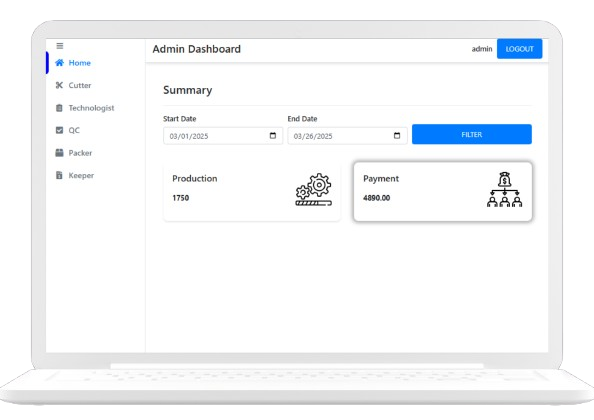The height and width of the screenshot is (420, 594).
Task: Click the Payment value 4890.00
Action: [377, 198]
